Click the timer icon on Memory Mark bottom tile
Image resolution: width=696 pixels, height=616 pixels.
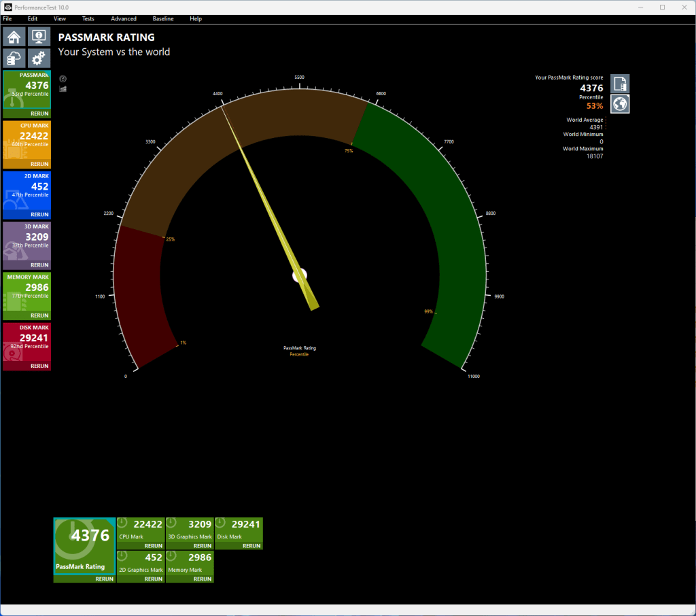171,556
